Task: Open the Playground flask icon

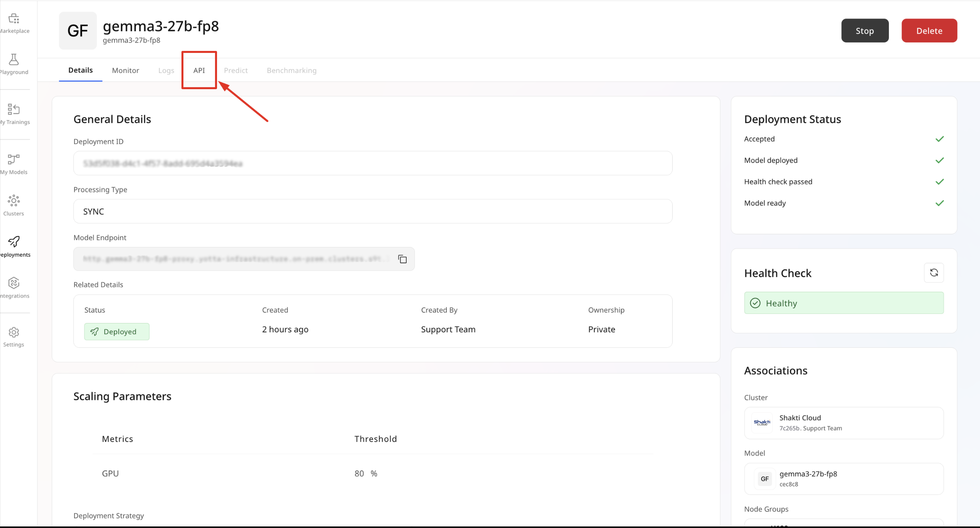Action: [x=14, y=59]
